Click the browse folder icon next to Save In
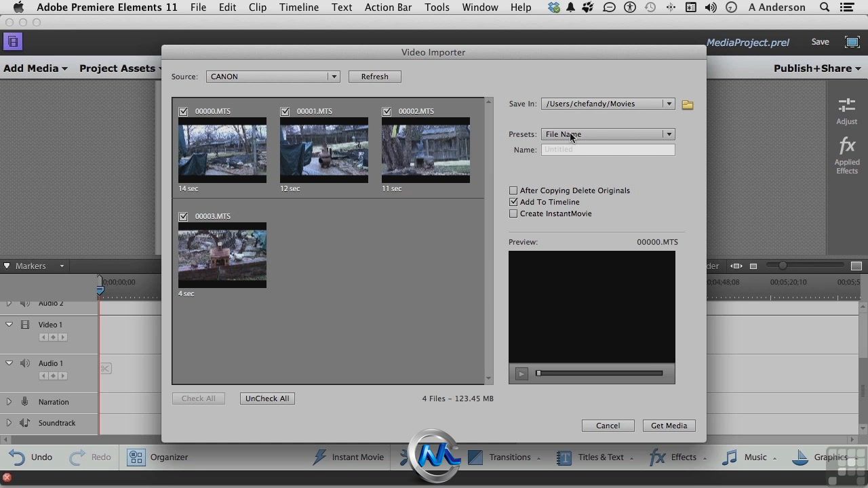Screen dimensions: 868x488 688,104
